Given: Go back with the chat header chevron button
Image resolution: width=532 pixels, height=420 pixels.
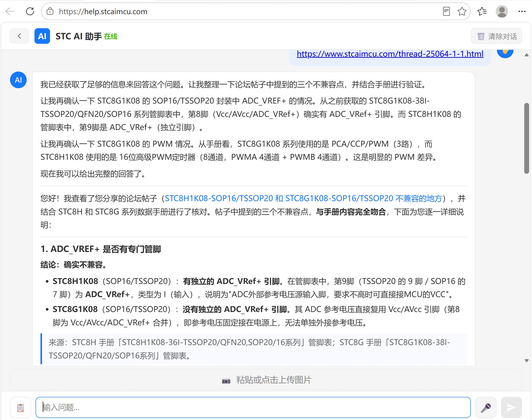Looking at the screenshot, I should point(19,36).
